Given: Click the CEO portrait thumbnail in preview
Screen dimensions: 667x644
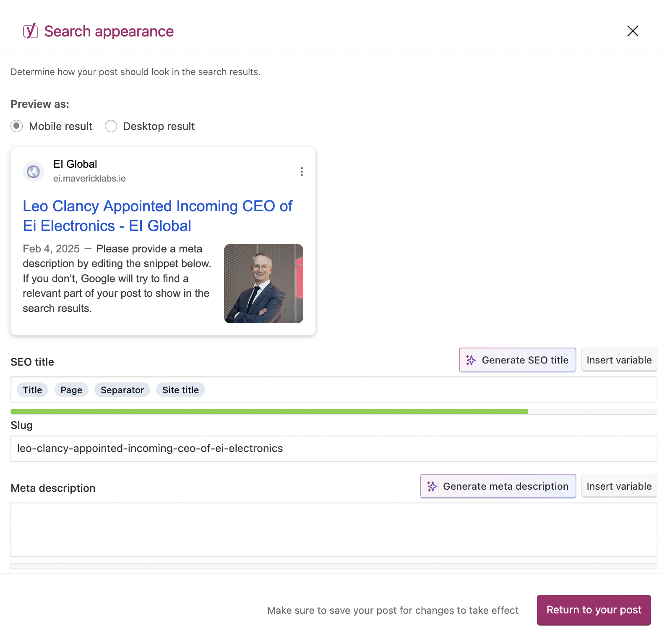Looking at the screenshot, I should pyautogui.click(x=263, y=283).
